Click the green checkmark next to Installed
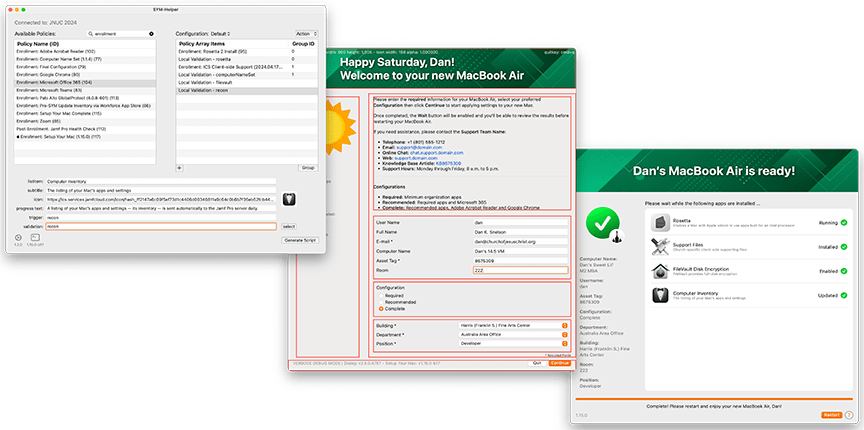The width and height of the screenshot is (864, 430). tap(844, 247)
